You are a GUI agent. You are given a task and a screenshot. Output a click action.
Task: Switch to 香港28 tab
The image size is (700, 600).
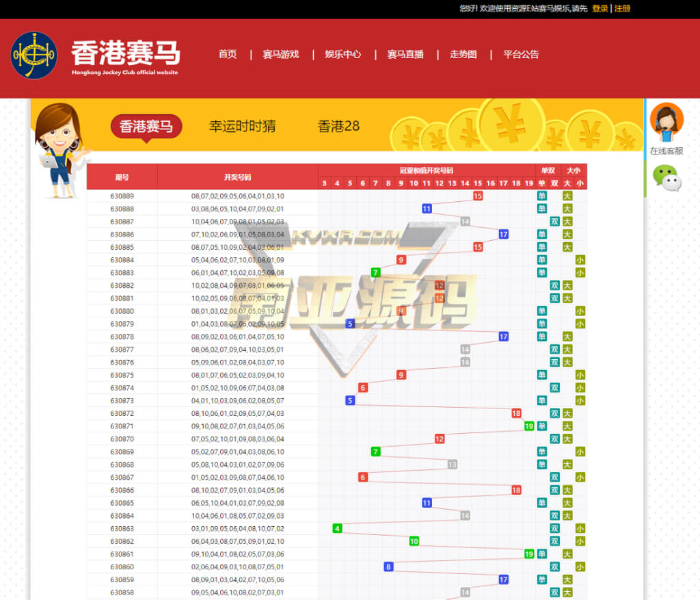338,127
